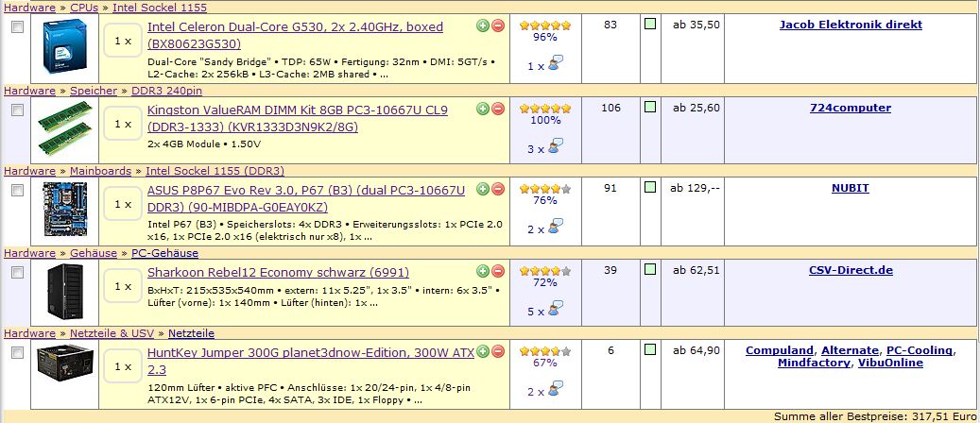
Task: Visit Alternate shop link
Action: (x=850, y=350)
